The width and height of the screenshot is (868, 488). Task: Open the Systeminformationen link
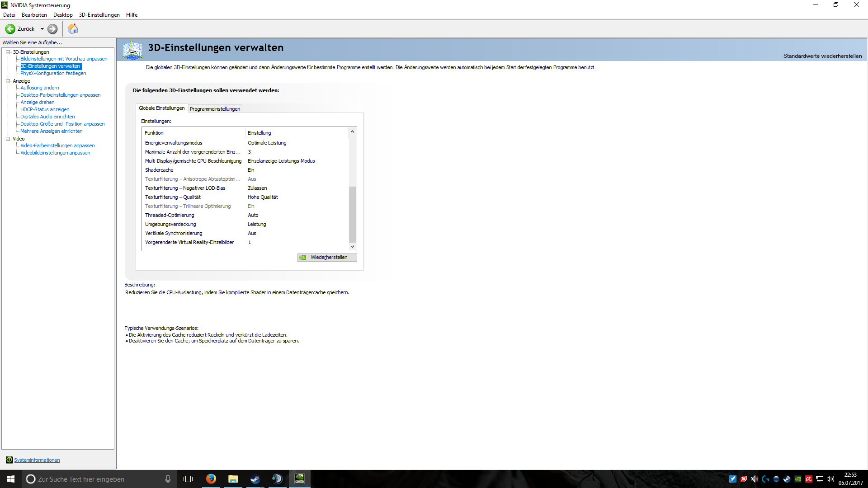[x=37, y=460]
